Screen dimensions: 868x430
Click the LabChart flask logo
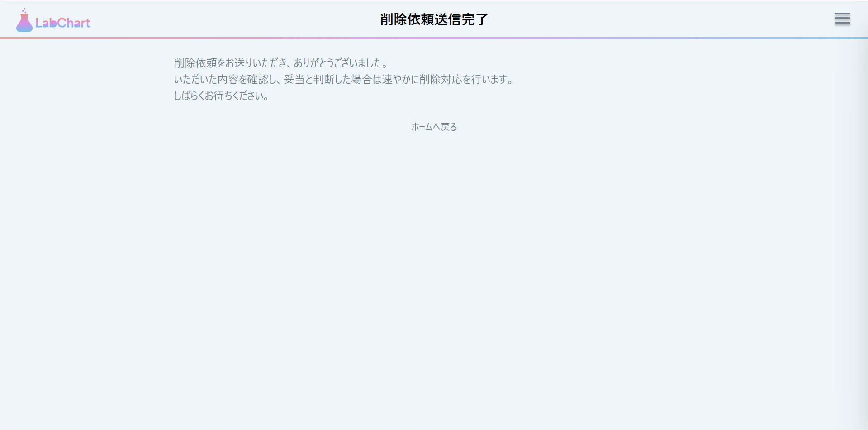point(53,20)
